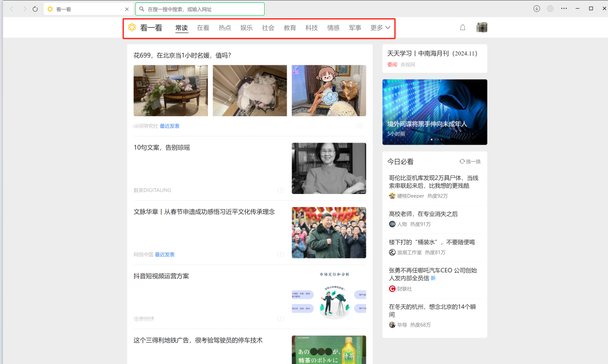Image resolution: width=608 pixels, height=364 pixels.
Task: Click the 央视网 source label
Action: click(408, 64)
